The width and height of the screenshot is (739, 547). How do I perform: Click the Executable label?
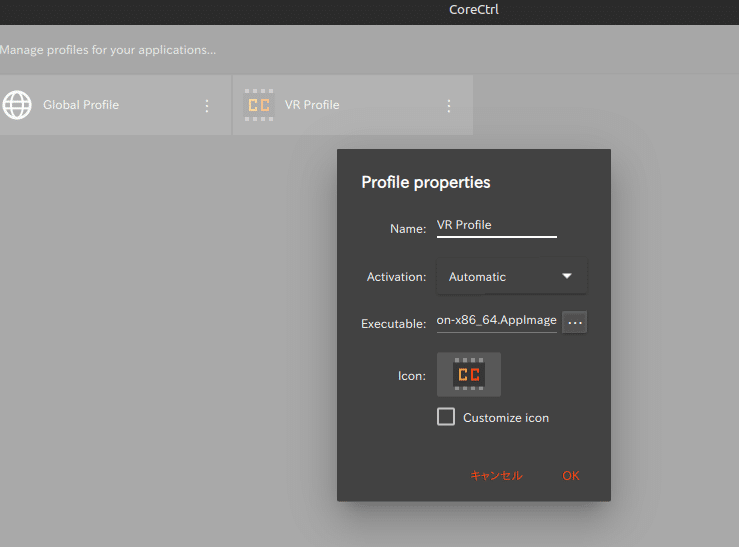tap(394, 324)
